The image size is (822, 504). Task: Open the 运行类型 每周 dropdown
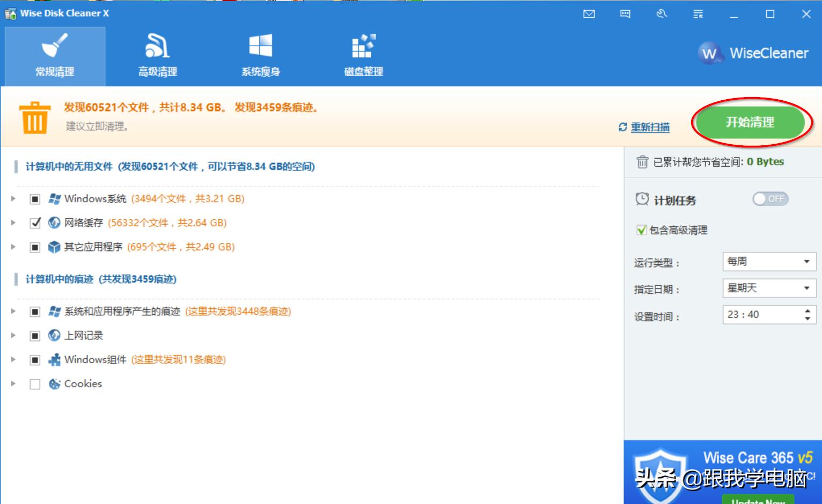tap(768, 262)
